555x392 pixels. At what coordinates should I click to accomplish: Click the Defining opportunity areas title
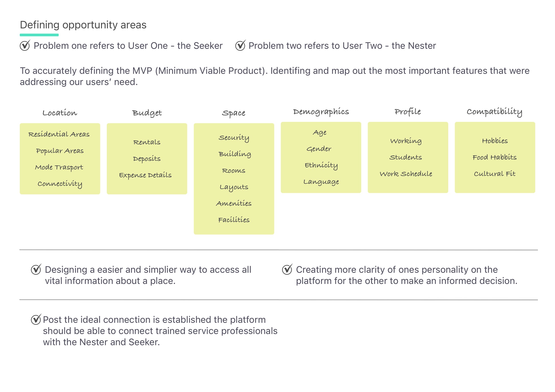[83, 25]
